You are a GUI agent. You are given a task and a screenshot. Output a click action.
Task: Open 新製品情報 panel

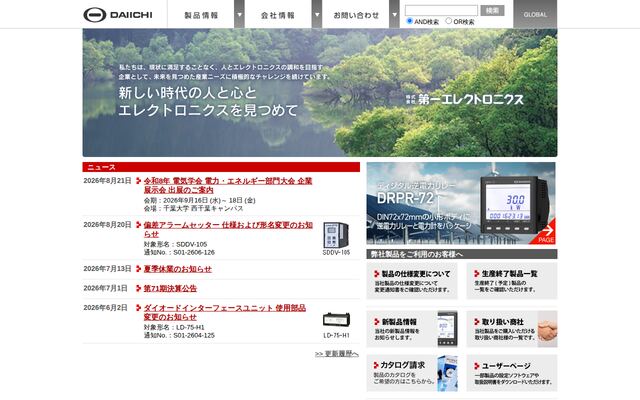(412, 329)
